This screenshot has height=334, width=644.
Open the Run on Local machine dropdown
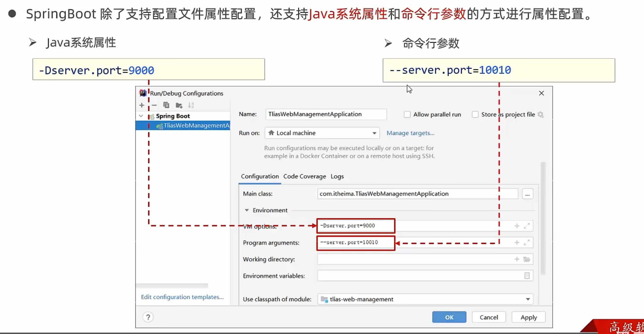pyautogui.click(x=322, y=133)
